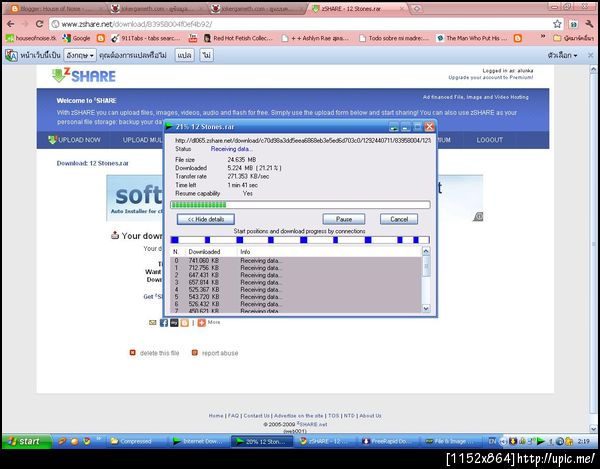Switch to the zSHARE 12 Stones.rar tab
The height and width of the screenshot is (469, 600).
(356, 8)
